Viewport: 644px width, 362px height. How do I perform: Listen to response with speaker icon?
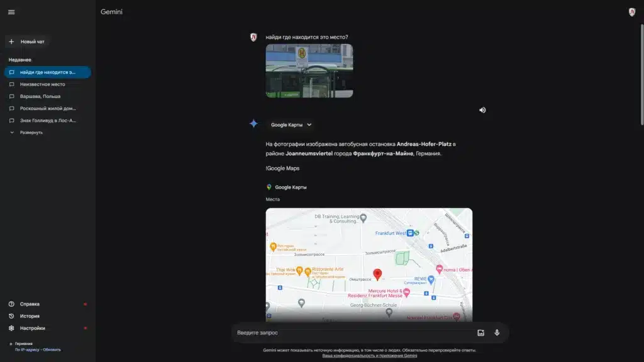(x=482, y=110)
